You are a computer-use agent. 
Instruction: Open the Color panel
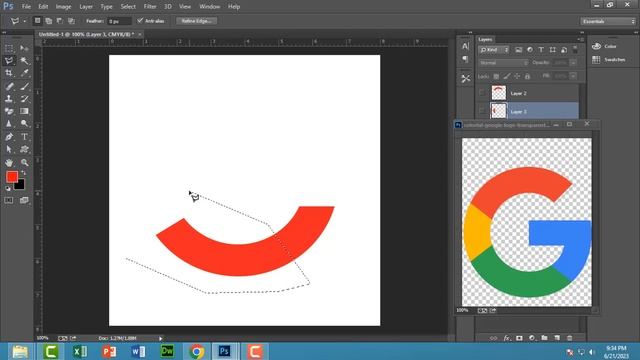[604, 46]
